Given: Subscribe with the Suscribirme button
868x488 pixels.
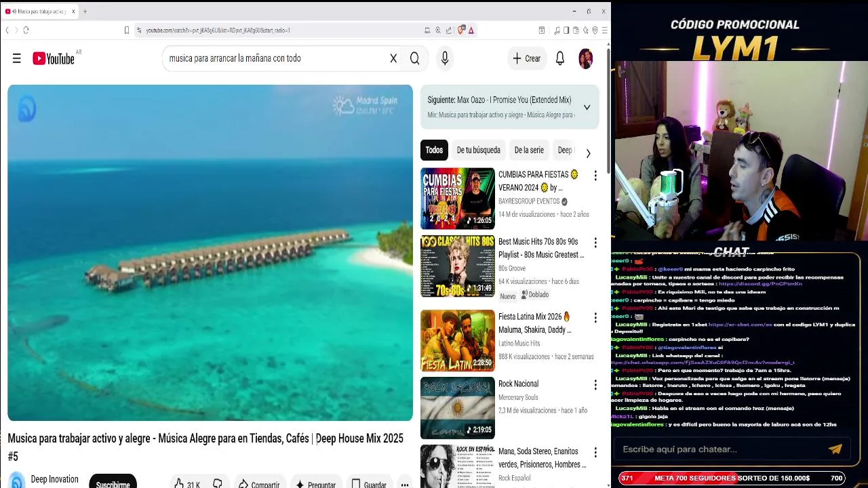Looking at the screenshot, I should pos(113,483).
